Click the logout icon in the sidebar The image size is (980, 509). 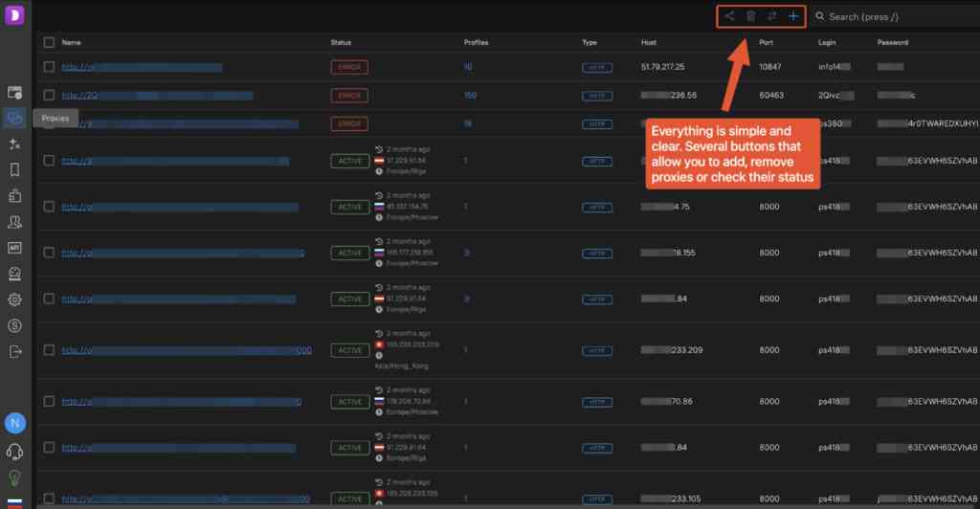(14, 351)
